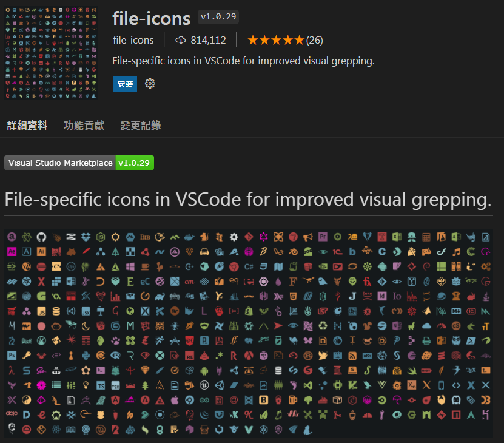This screenshot has width=504, height=443.
Task: Click the orange calculator icon
Action: [426, 237]
